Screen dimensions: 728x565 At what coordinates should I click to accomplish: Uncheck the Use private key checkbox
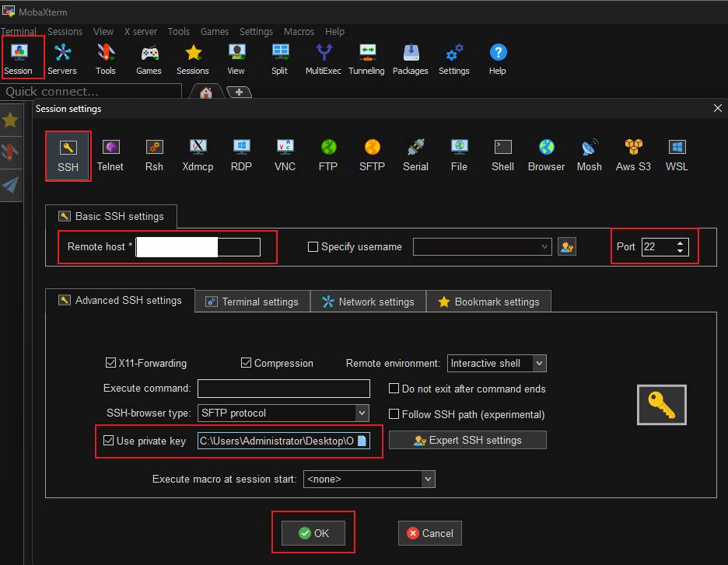pyautogui.click(x=109, y=440)
